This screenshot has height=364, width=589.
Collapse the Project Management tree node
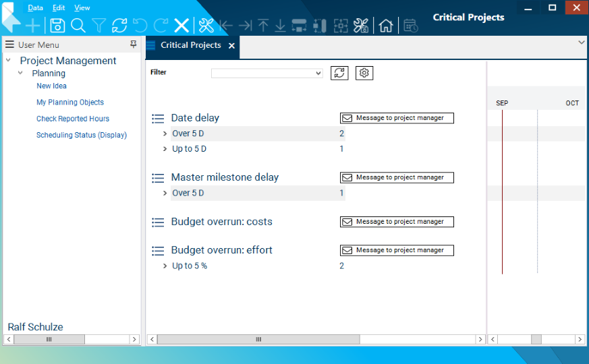point(8,60)
